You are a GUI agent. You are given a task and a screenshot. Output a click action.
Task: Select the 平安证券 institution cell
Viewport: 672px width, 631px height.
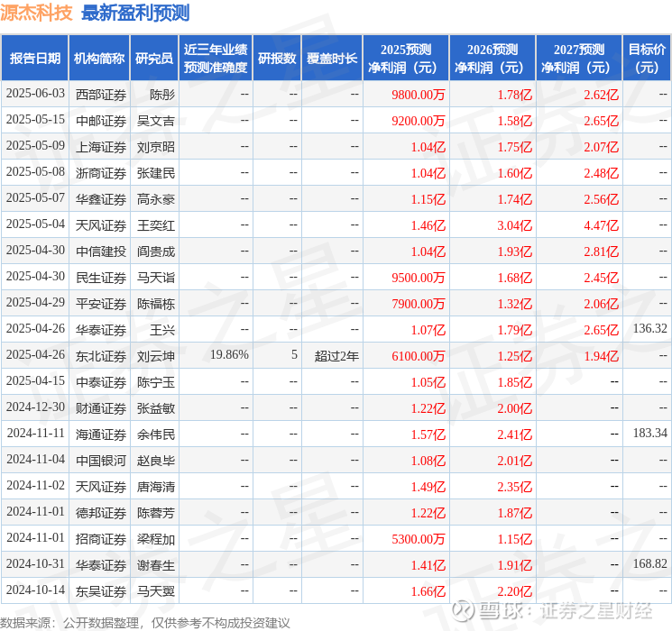click(101, 304)
